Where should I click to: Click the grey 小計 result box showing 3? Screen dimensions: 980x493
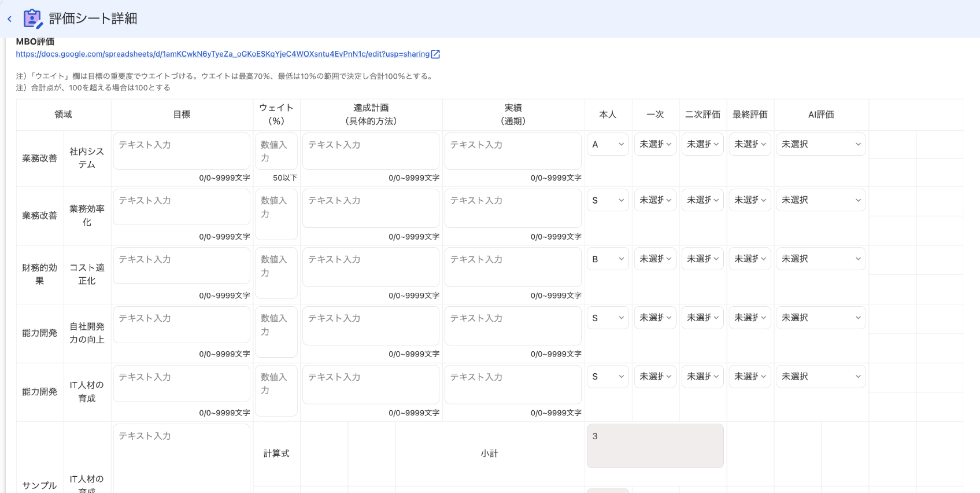click(x=655, y=446)
